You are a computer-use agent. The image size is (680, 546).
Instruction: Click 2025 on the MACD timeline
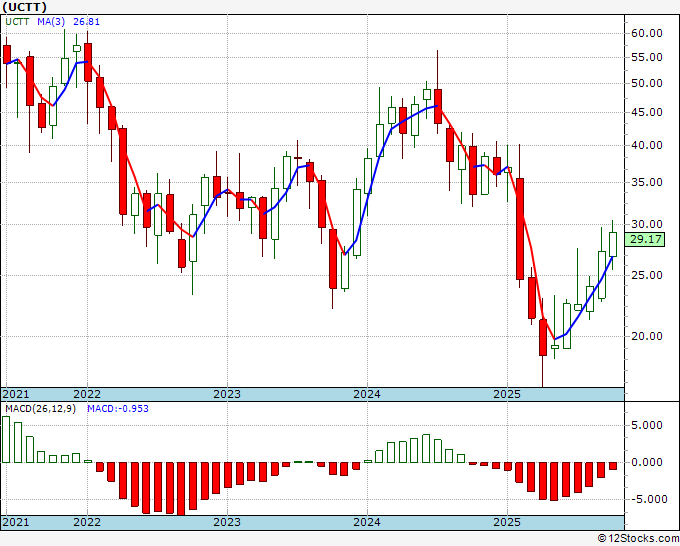click(507, 523)
